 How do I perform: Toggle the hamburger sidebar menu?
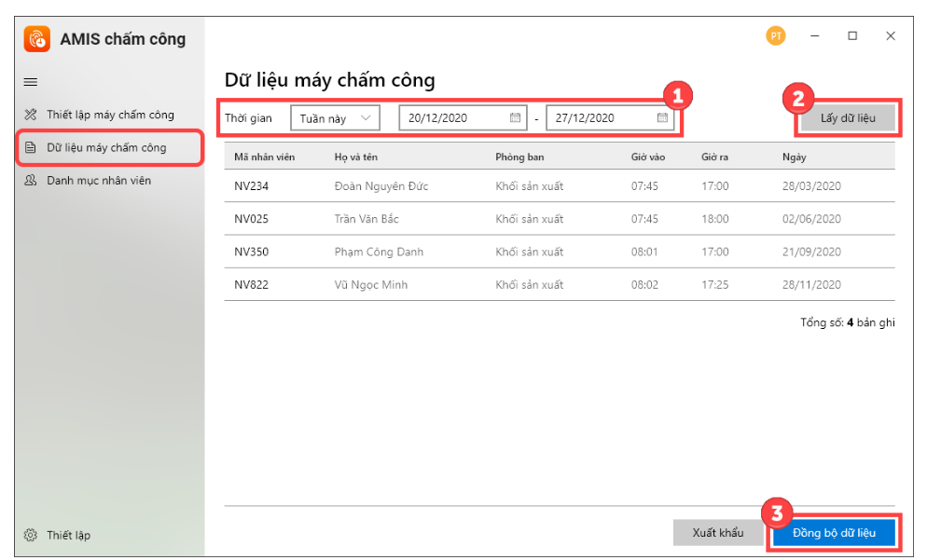(31, 82)
